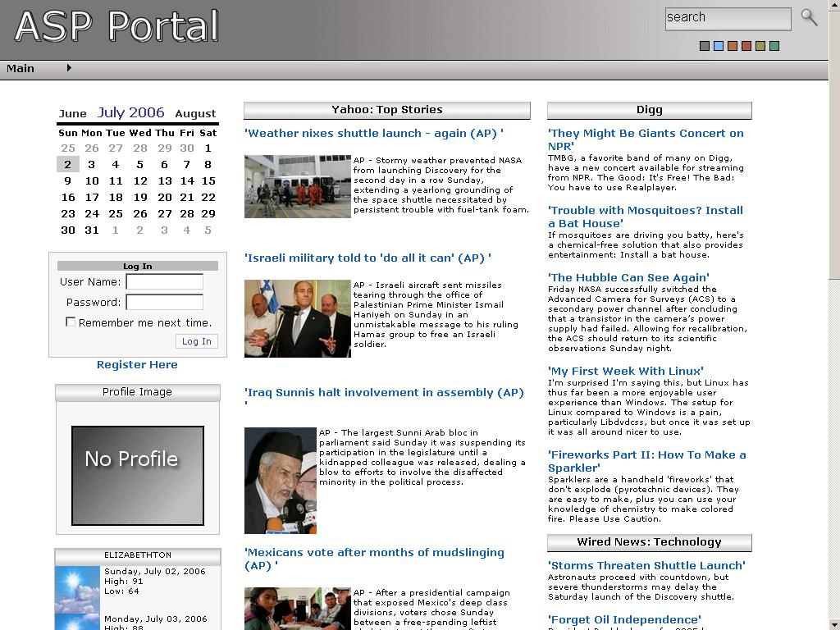Image resolution: width=840 pixels, height=630 pixels.
Task: Select July 19 in the calendar
Action: click(x=140, y=197)
